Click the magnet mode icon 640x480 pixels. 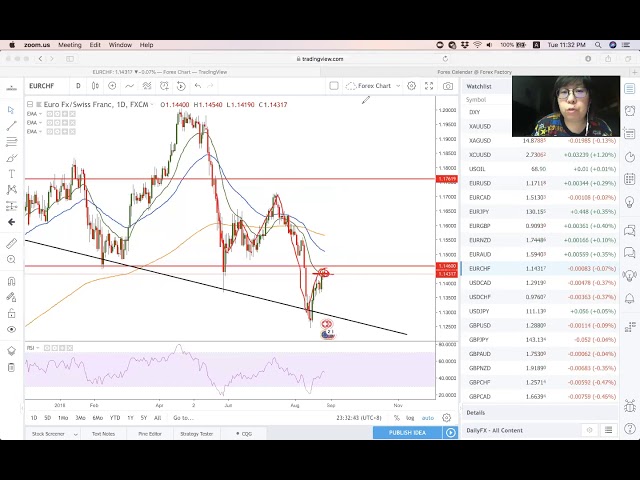(x=12, y=280)
